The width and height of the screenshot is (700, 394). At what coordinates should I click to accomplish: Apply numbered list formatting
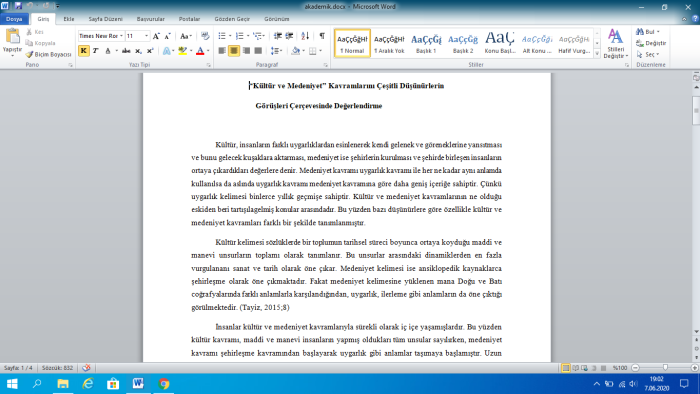[x=240, y=36]
